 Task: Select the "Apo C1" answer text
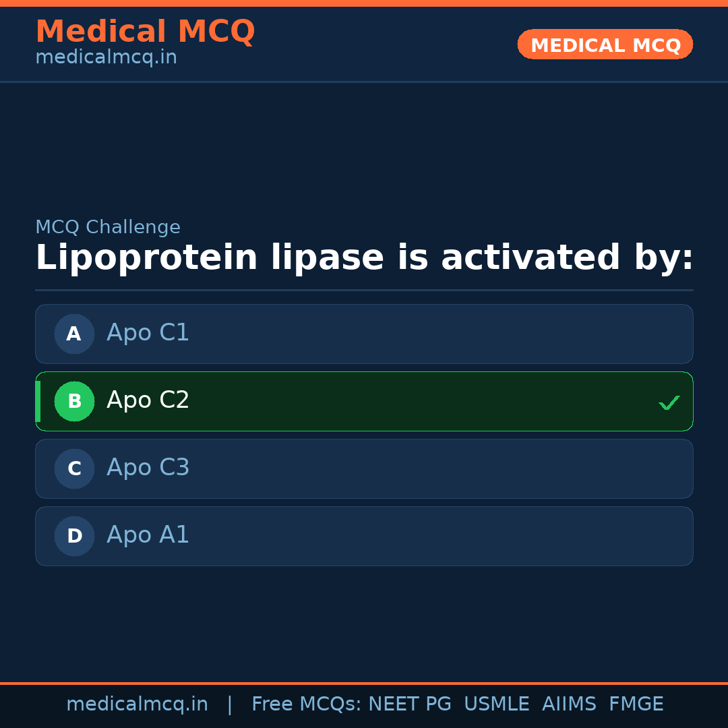click(x=148, y=333)
